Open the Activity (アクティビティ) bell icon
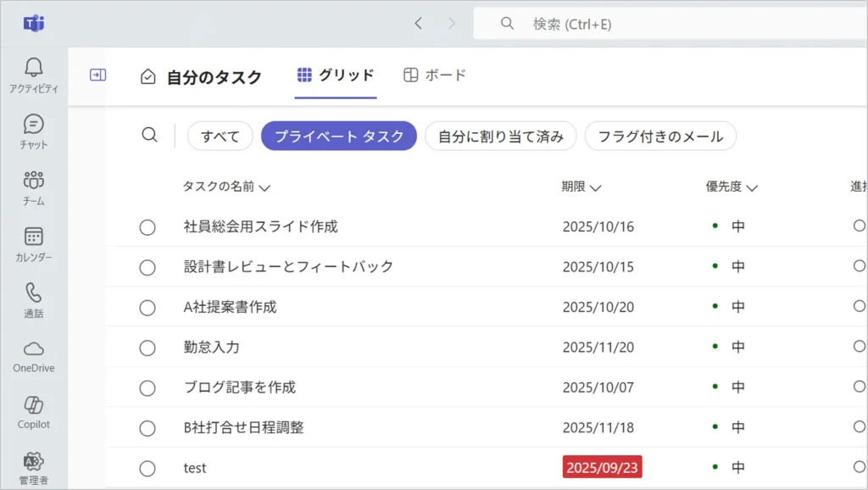The height and width of the screenshot is (490, 868). click(34, 68)
